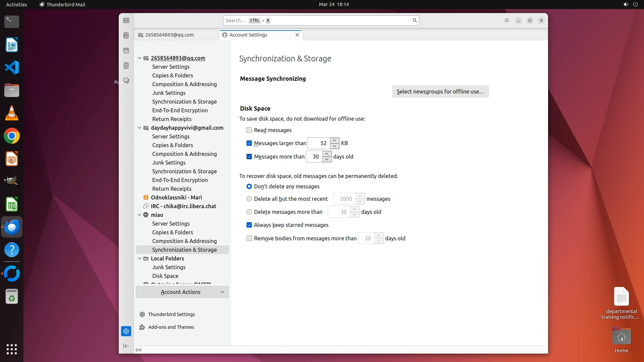Image resolution: width=644 pixels, height=362 pixels.
Task: Open the Tasks space icon
Action: pyautogui.click(x=126, y=66)
